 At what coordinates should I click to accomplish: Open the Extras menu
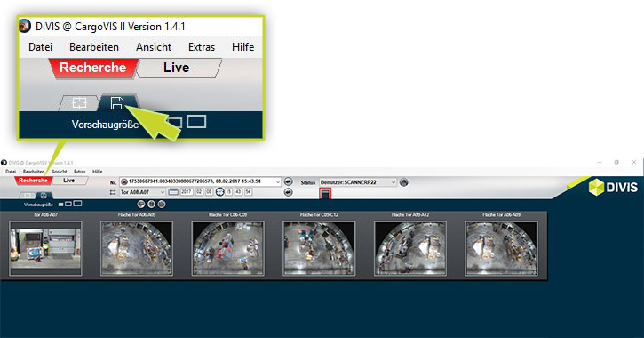tap(80, 172)
